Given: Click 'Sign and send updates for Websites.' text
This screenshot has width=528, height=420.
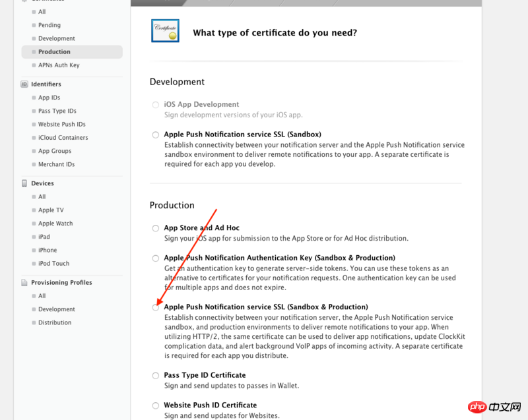Looking at the screenshot, I should pyautogui.click(x=222, y=415).
